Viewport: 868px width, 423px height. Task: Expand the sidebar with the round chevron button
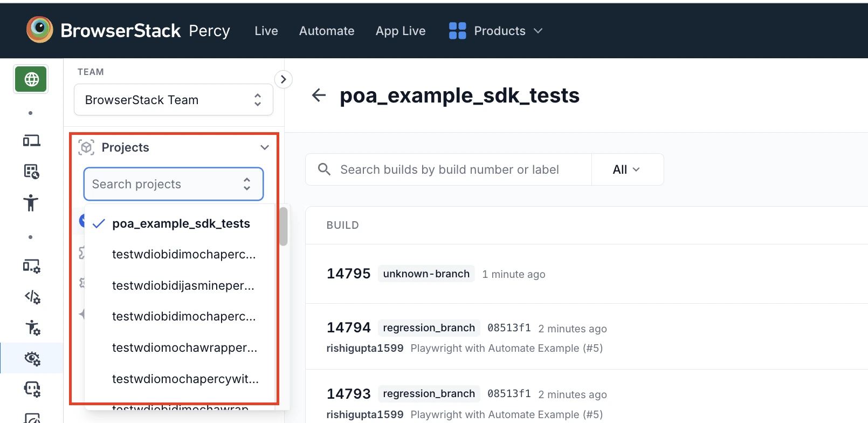(x=284, y=79)
